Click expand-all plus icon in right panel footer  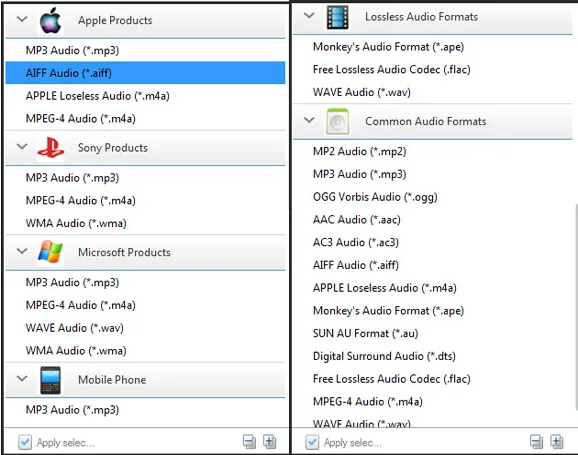557,442
